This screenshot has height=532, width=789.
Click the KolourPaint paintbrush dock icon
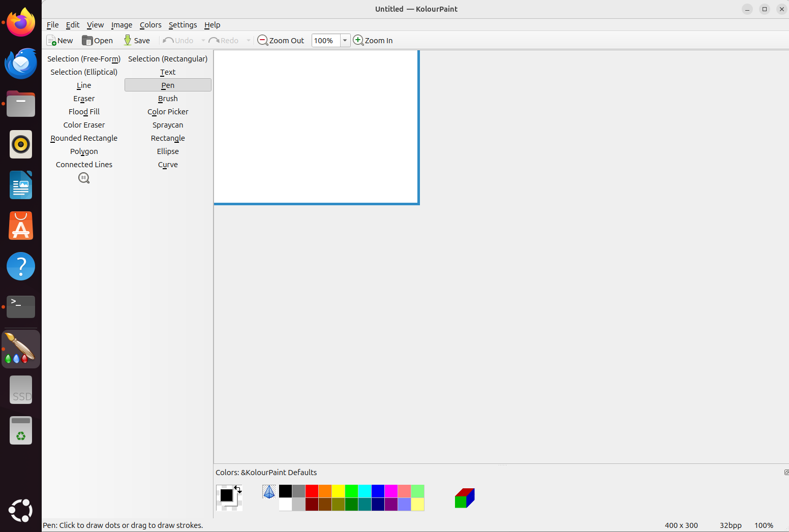point(21,349)
